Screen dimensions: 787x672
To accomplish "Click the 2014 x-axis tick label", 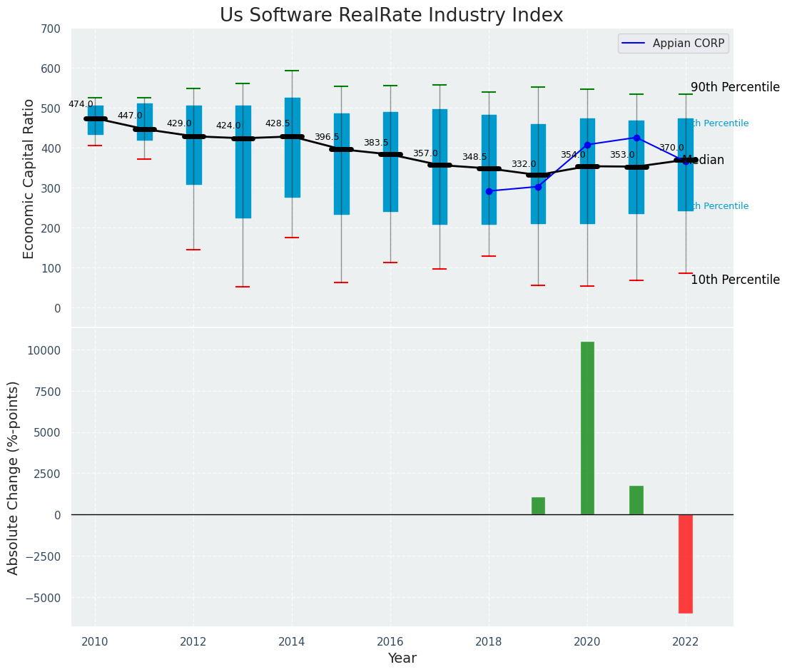I will pyautogui.click(x=292, y=642).
